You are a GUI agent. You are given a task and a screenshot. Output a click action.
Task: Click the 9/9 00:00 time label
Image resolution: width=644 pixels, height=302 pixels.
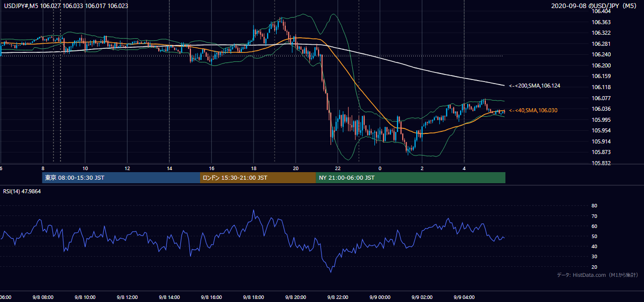point(380,297)
